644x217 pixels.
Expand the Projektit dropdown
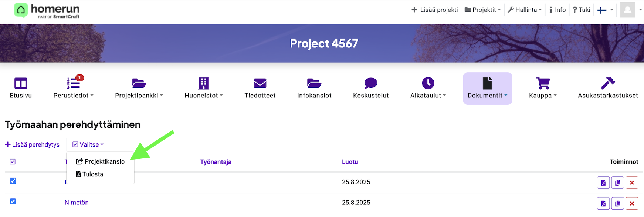(x=482, y=10)
